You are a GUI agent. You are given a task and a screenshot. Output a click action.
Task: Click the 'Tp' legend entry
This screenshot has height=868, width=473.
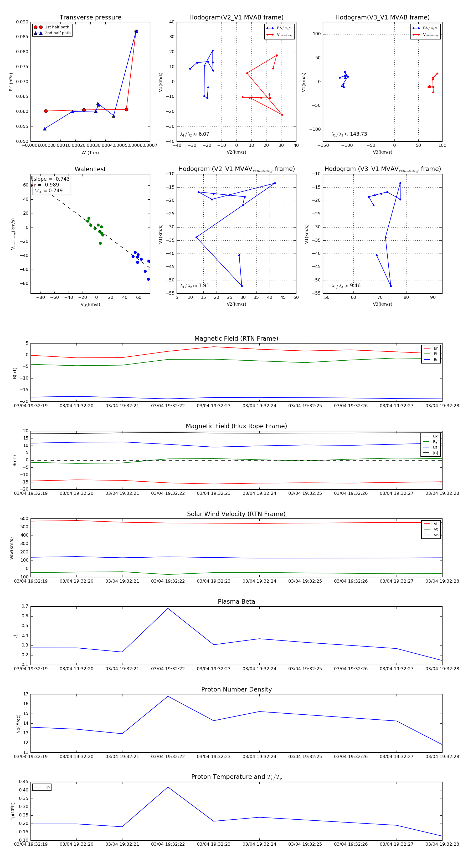tap(42, 787)
